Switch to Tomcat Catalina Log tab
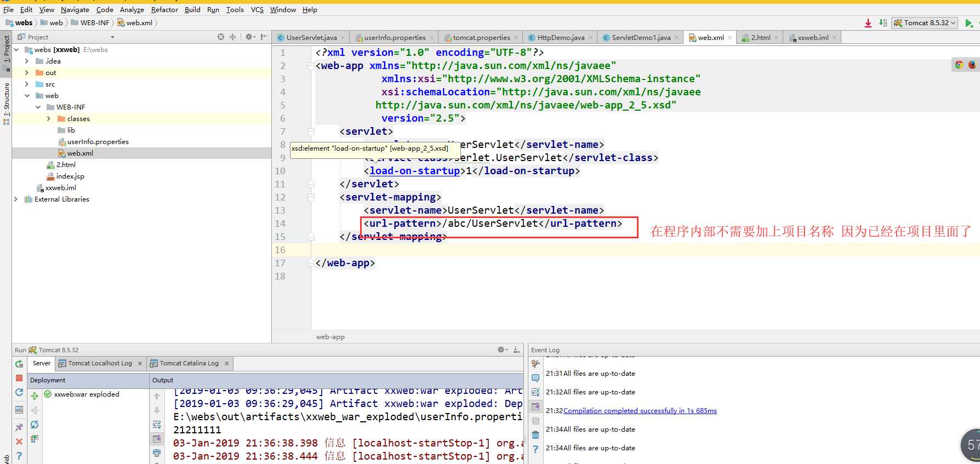This screenshot has height=464, width=980. (189, 363)
